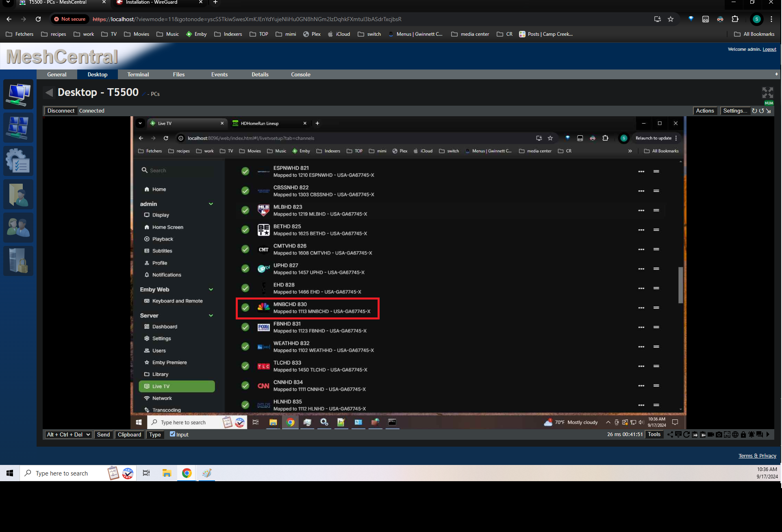Click the camera screenshot icon in toolbar
This screenshot has height=532, width=782.
coord(719,434)
